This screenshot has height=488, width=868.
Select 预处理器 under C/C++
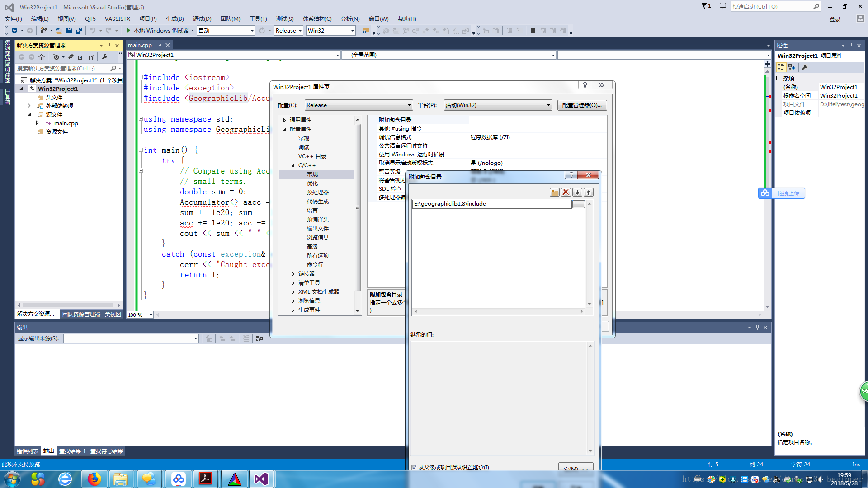[317, 192]
